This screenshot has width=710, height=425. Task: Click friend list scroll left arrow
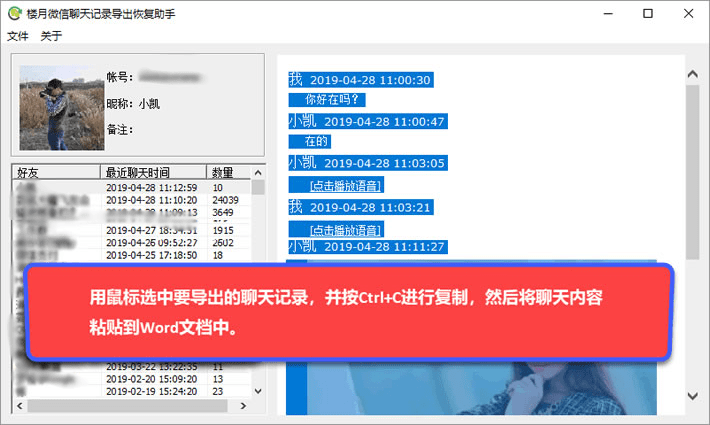(19, 406)
